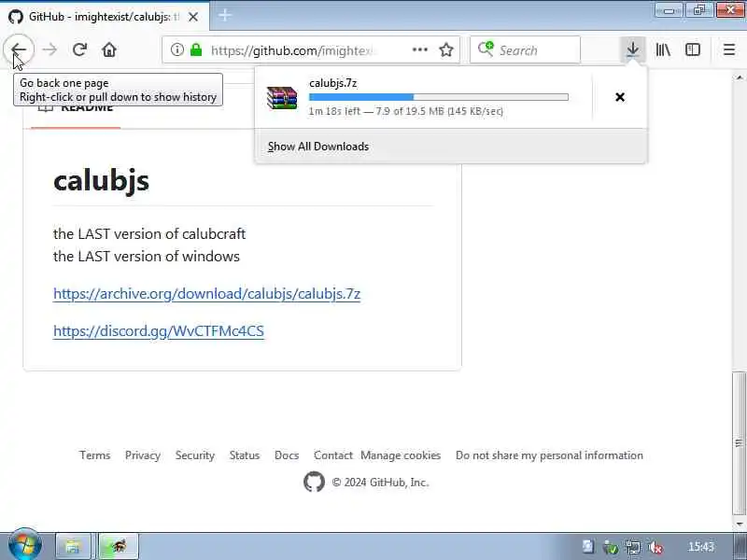Click the forward navigation arrow
Viewport: 747px width, 560px height.
[49, 49]
